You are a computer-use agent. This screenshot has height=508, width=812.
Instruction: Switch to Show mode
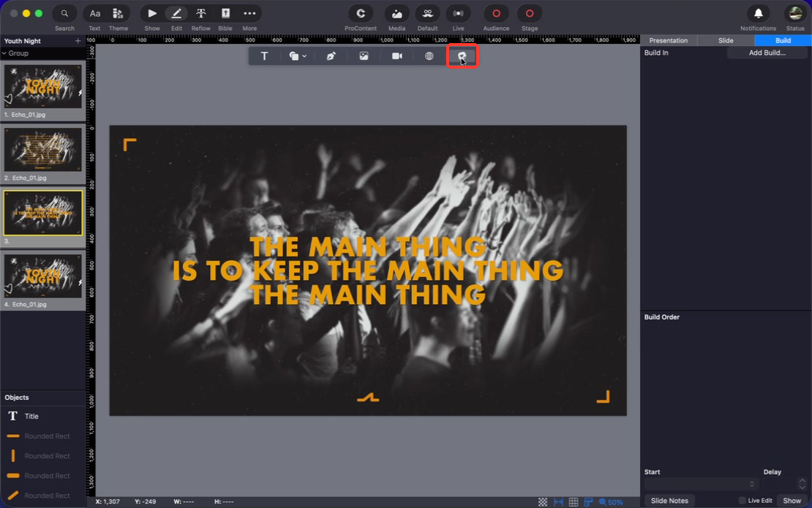pyautogui.click(x=151, y=14)
